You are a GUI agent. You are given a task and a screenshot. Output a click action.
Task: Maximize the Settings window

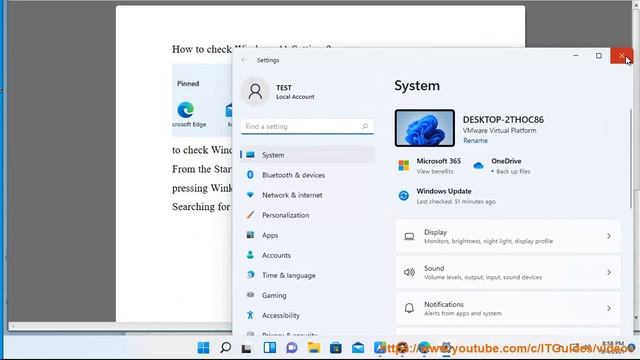[x=598, y=56]
